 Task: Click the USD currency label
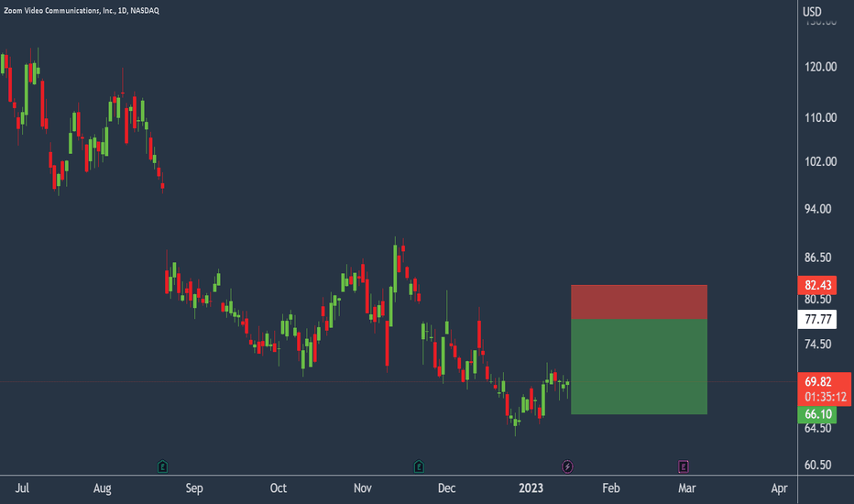point(812,11)
